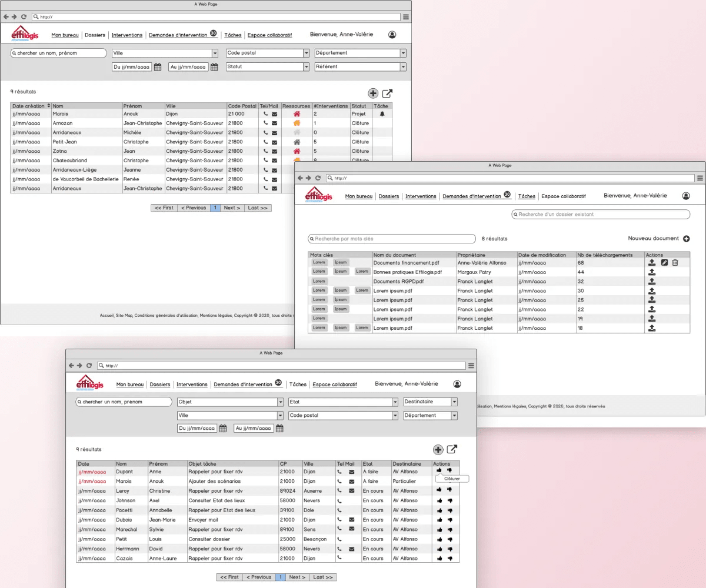Click Nouveau document link
This screenshot has width=706, height=588.
coord(654,239)
